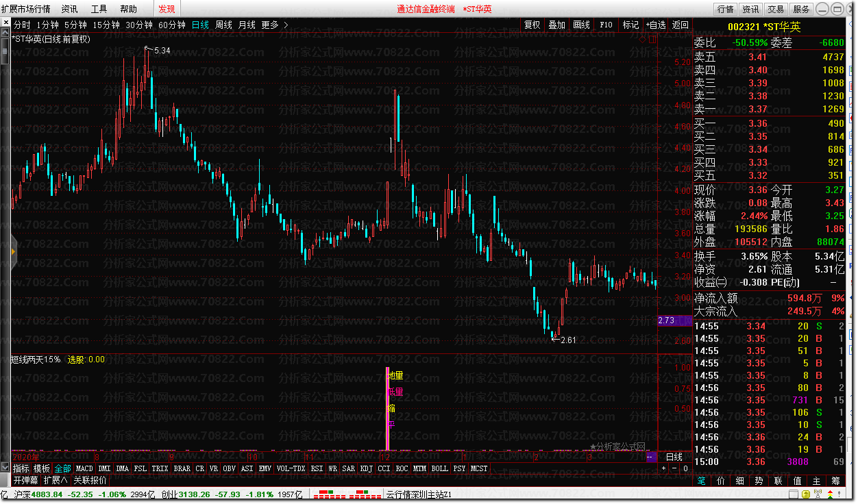Switch to 30分钟 chart period
858x504 pixels.
tap(139, 25)
